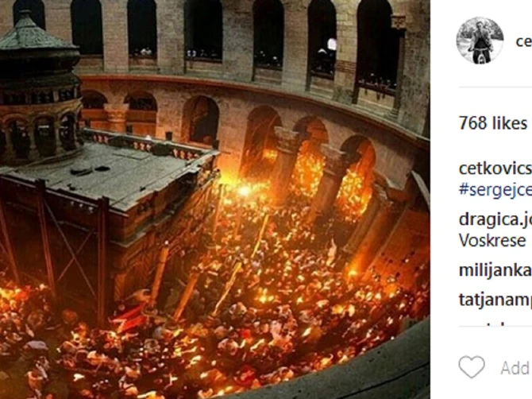Open the circular profile avatar picture
Image resolution: width=532 pixels, height=399 pixels.
pyautogui.click(x=480, y=41)
